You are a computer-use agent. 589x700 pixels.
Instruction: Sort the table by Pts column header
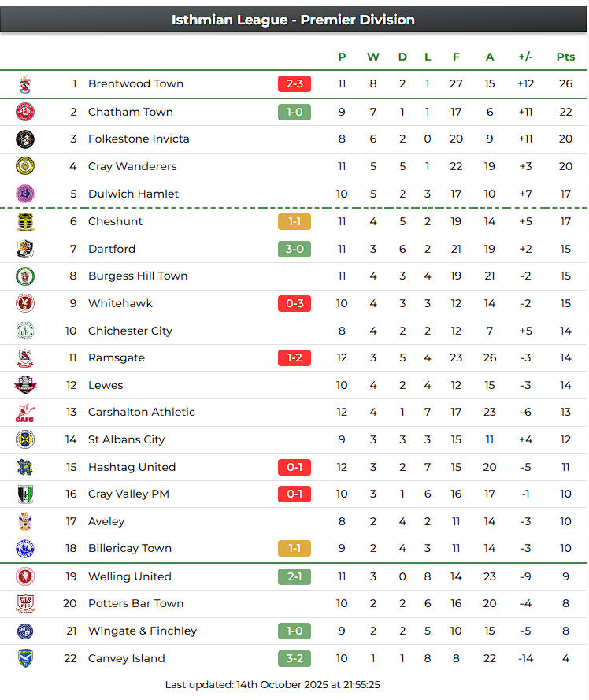click(565, 57)
